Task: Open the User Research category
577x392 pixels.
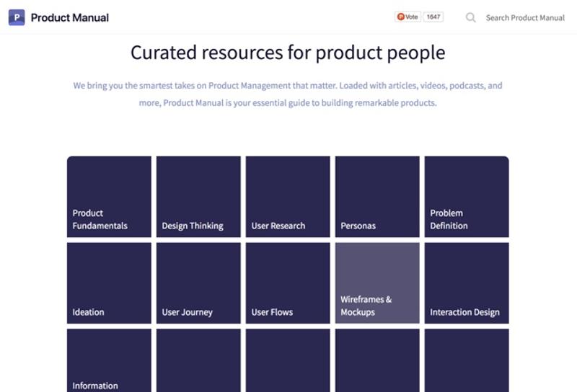Action: point(288,197)
